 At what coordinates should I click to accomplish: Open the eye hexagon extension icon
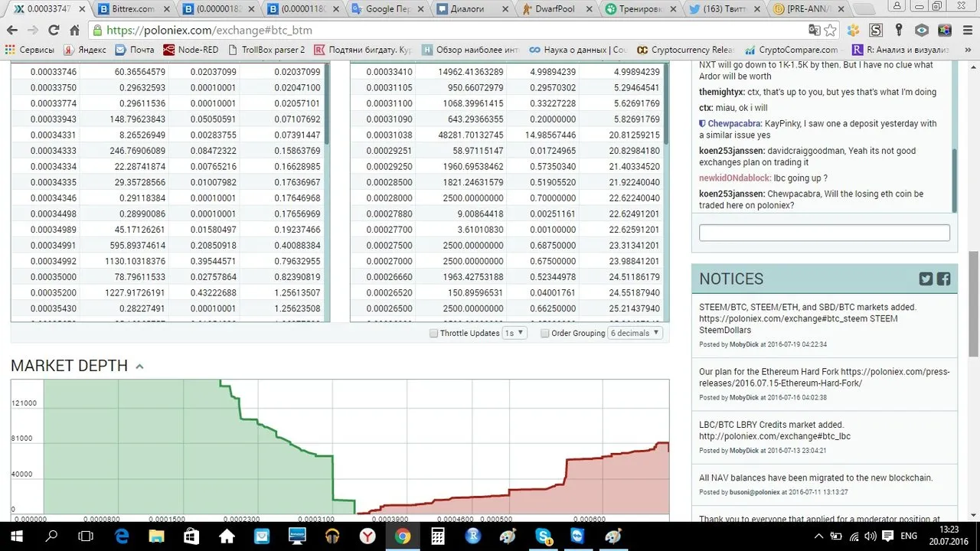click(x=922, y=31)
